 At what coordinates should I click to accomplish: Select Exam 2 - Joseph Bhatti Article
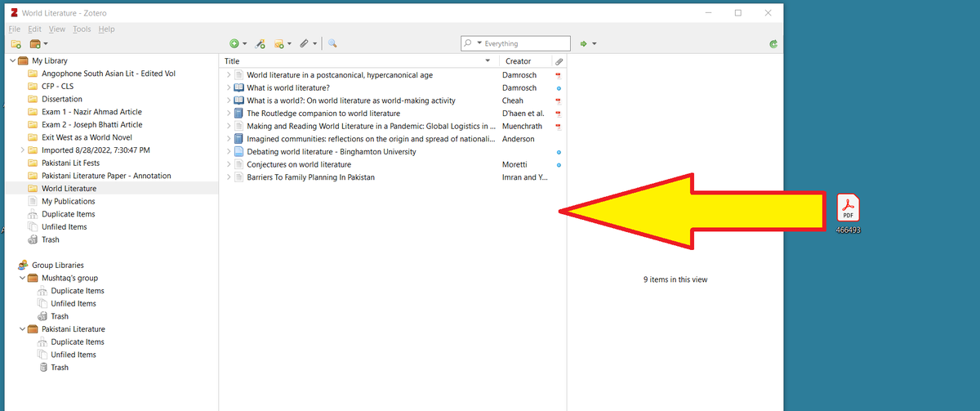92,124
